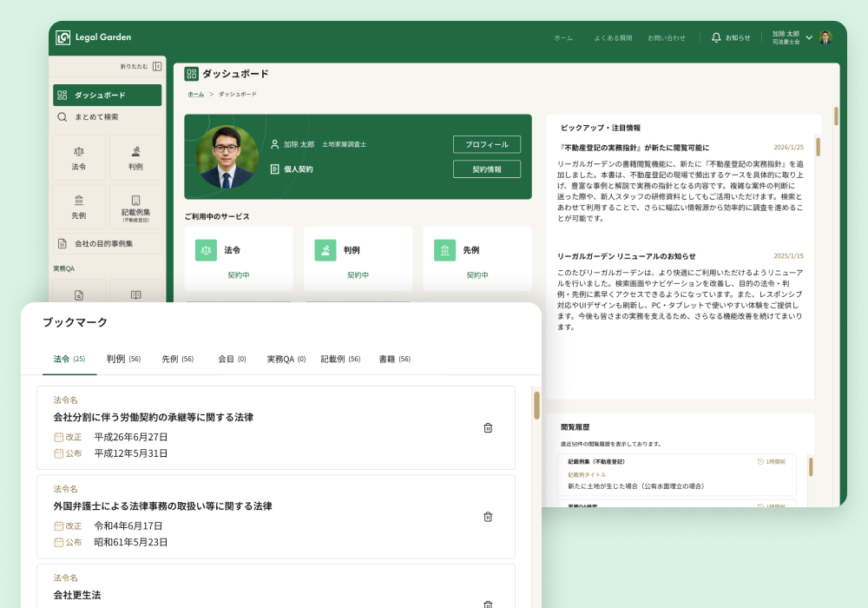Click the dashboard grid icon beside the title
The height and width of the screenshot is (608, 868).
tap(192, 74)
